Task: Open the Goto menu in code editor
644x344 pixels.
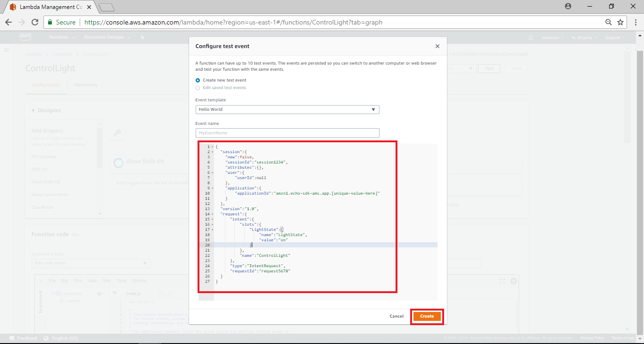Action: click(107, 281)
